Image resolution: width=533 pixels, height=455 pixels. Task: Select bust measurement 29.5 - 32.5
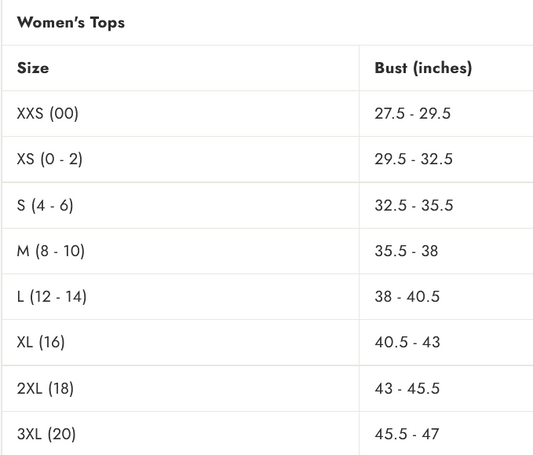point(414,159)
